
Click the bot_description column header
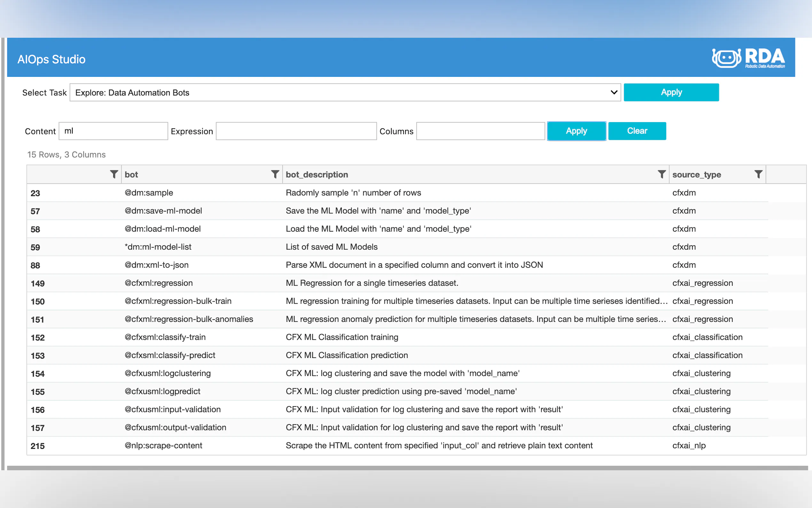pyautogui.click(x=316, y=174)
